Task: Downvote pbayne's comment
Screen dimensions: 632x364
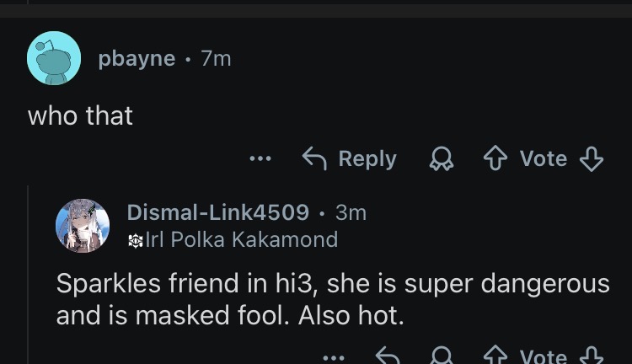Action: pos(592,158)
